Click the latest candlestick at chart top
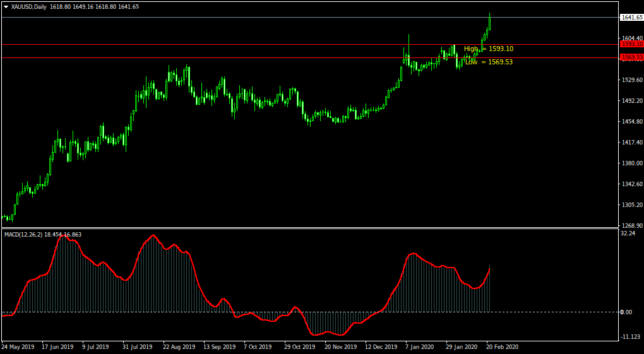This screenshot has width=644, height=354. tap(489, 21)
